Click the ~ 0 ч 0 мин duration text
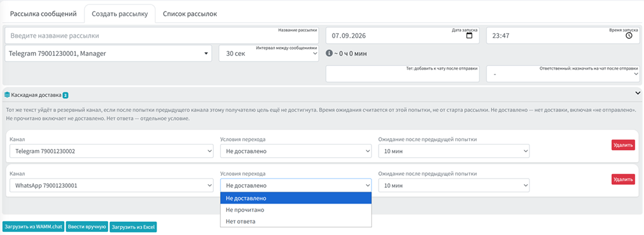Viewport: 644px width, 235px height. (x=351, y=53)
